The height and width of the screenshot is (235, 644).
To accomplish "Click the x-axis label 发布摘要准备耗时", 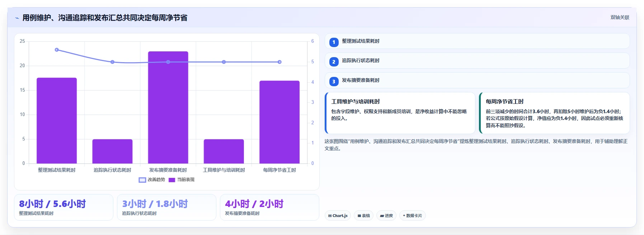I will [168, 170].
